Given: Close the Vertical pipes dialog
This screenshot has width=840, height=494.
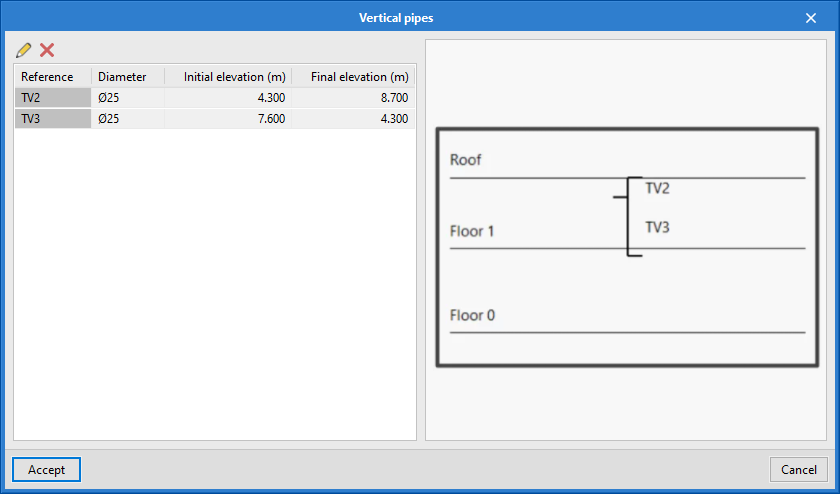Looking at the screenshot, I should coord(811,17).
